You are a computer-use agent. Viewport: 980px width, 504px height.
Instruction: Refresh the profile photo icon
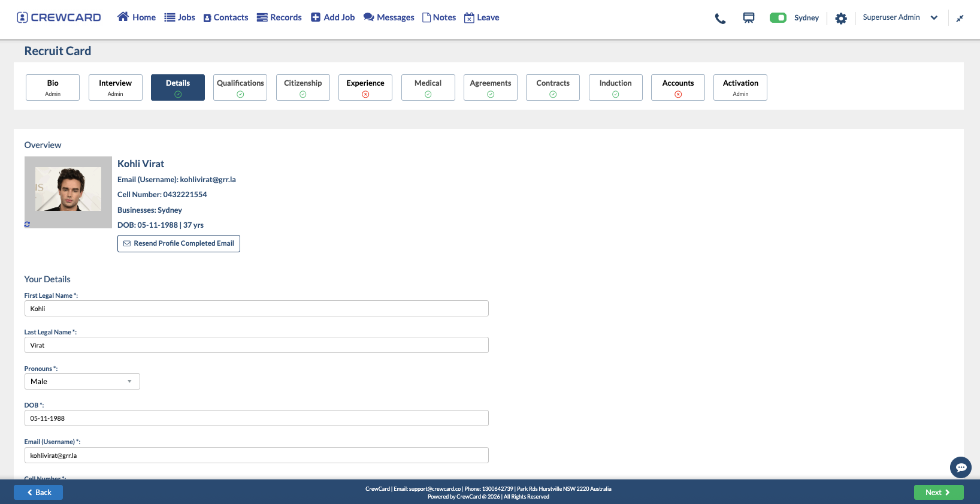tap(27, 224)
